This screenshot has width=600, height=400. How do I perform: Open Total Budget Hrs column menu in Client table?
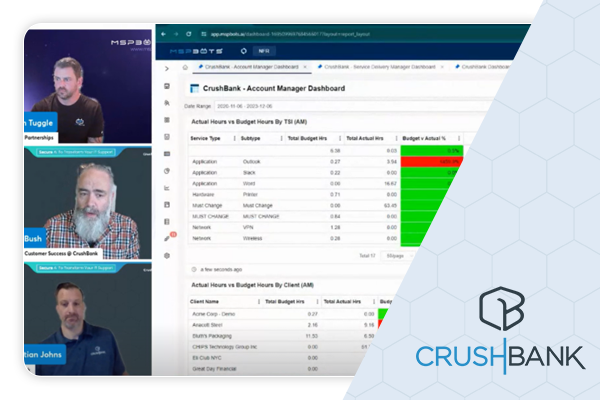coord(318,302)
